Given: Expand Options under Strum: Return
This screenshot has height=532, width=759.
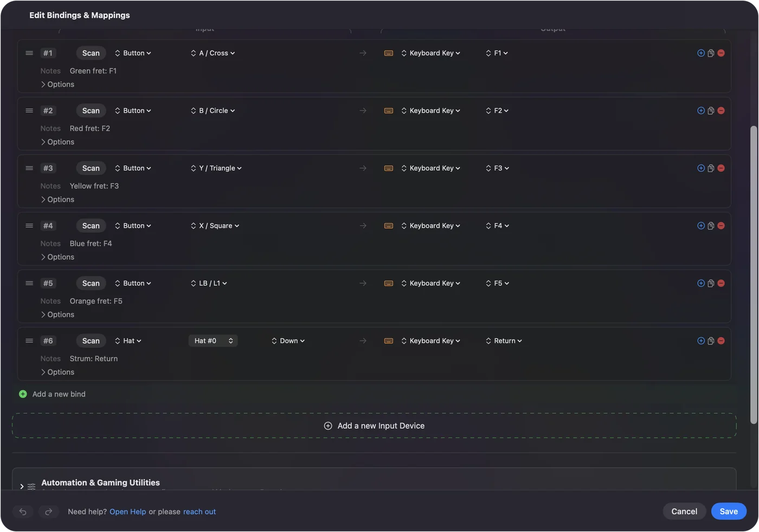Looking at the screenshot, I should point(57,372).
